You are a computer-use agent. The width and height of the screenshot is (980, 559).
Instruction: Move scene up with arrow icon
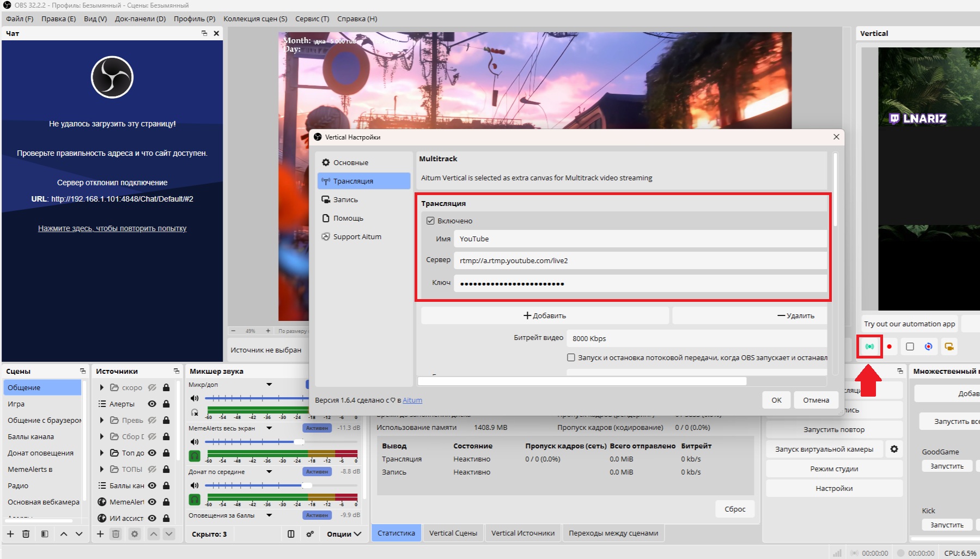pyautogui.click(x=64, y=534)
